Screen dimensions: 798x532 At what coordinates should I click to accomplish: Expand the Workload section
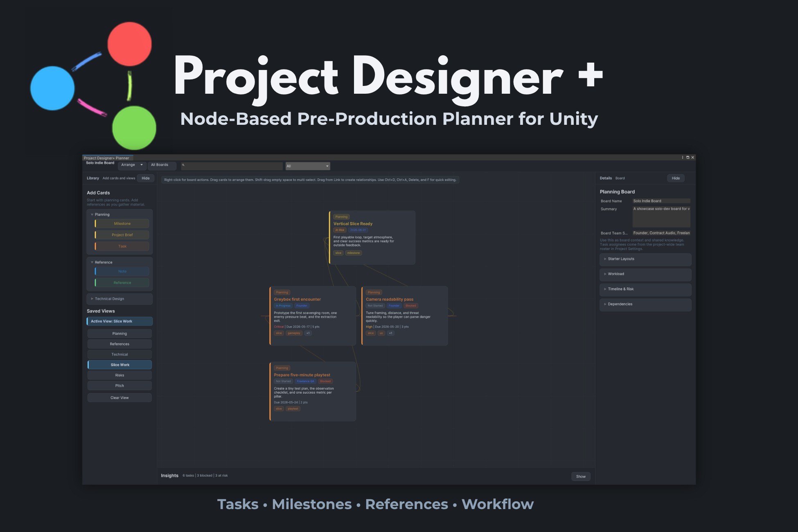click(645, 274)
